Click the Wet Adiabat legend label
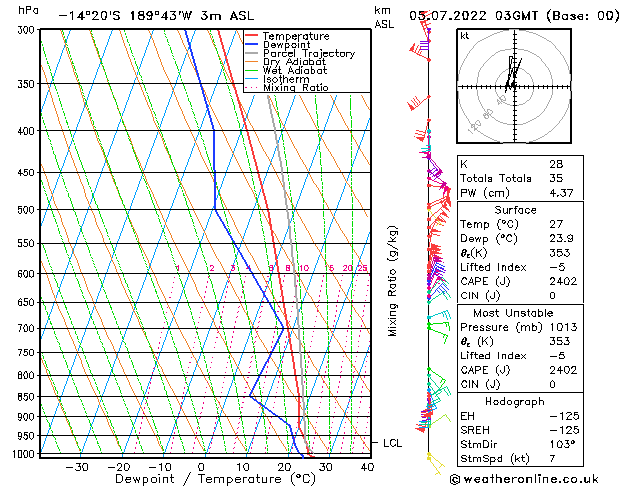The width and height of the screenshot is (629, 486). [295, 71]
